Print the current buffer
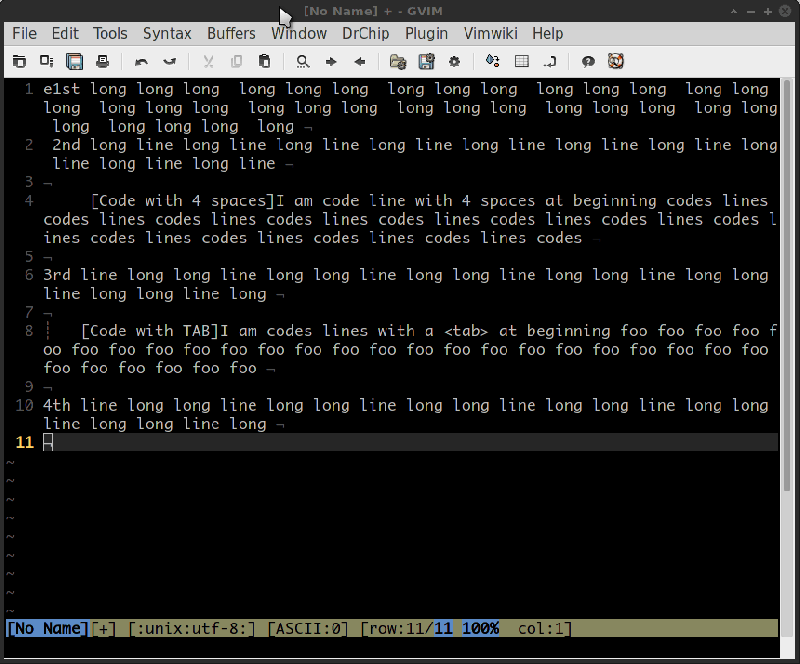This screenshot has width=800, height=664. point(101,61)
